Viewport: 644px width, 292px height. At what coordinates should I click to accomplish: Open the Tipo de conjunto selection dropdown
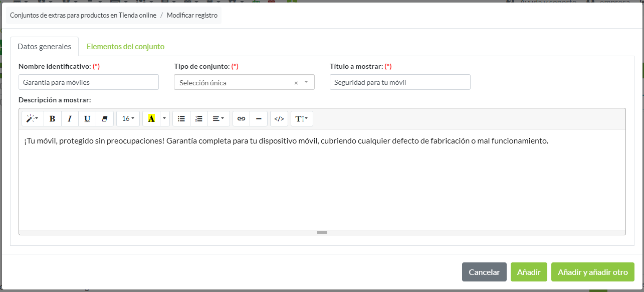click(x=306, y=82)
